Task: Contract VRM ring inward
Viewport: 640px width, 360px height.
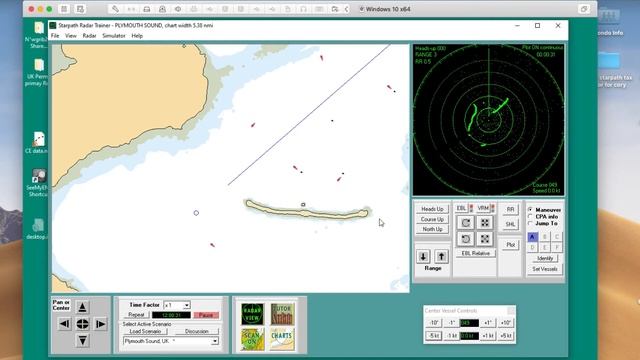Action: [x=485, y=239]
